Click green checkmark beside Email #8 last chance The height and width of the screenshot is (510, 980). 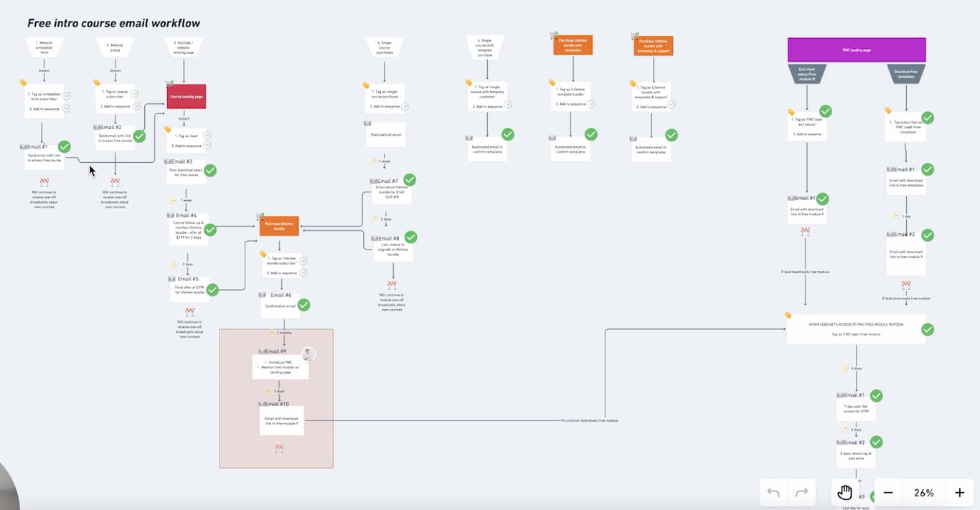click(410, 237)
